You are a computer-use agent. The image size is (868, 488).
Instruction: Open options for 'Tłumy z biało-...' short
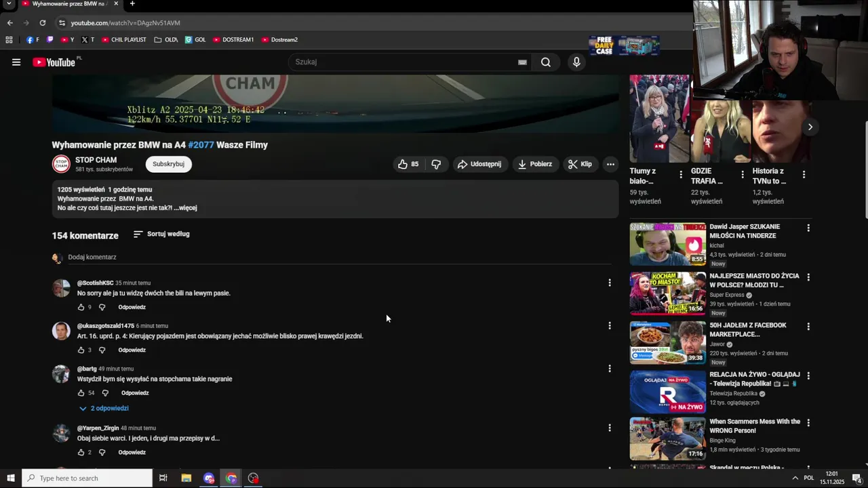(681, 174)
